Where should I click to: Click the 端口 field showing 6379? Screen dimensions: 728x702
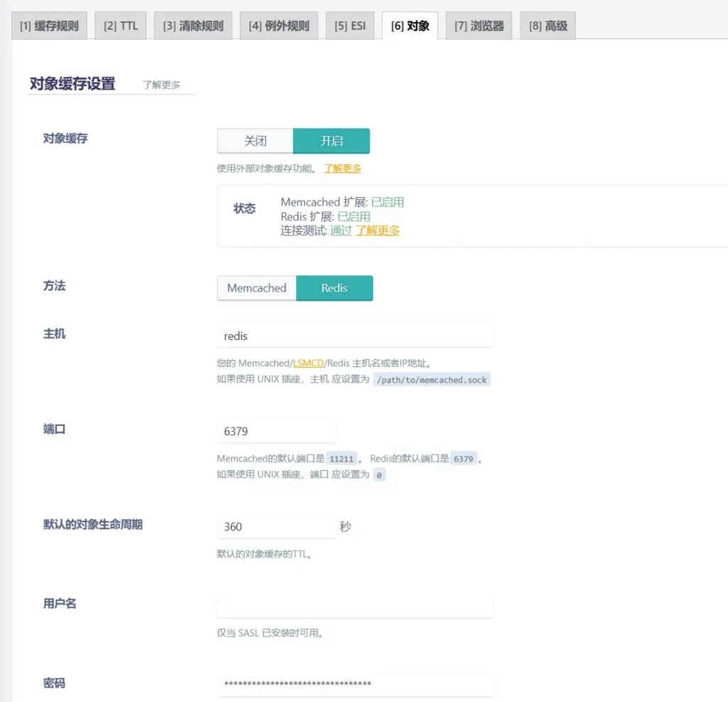click(277, 431)
